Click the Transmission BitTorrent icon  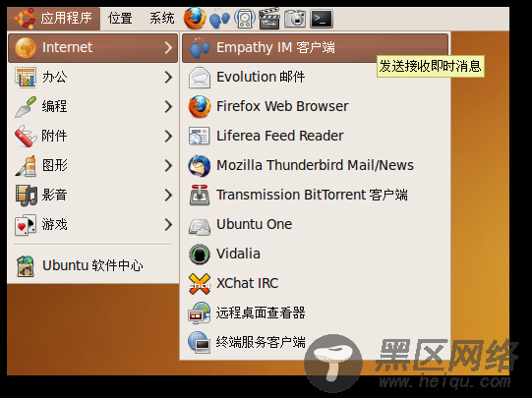pos(200,195)
